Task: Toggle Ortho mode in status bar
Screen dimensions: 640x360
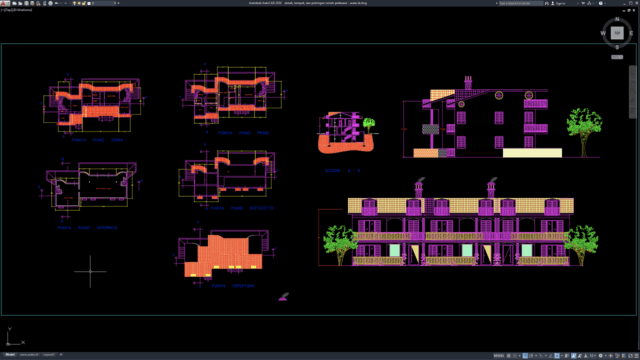Action: point(525,356)
